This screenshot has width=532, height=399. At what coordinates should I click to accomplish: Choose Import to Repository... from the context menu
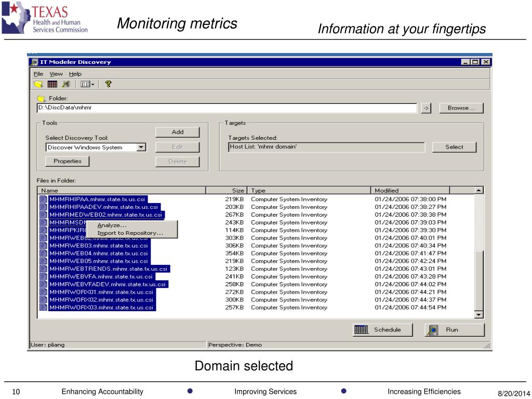point(132,233)
